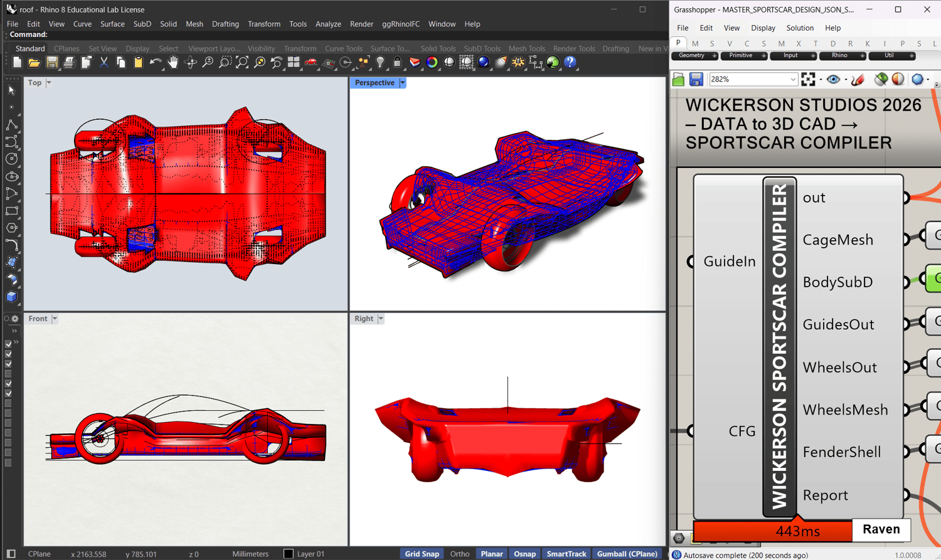Click the color wheel properties icon
Viewport: 941px width, 560px height.
pyautogui.click(x=432, y=62)
